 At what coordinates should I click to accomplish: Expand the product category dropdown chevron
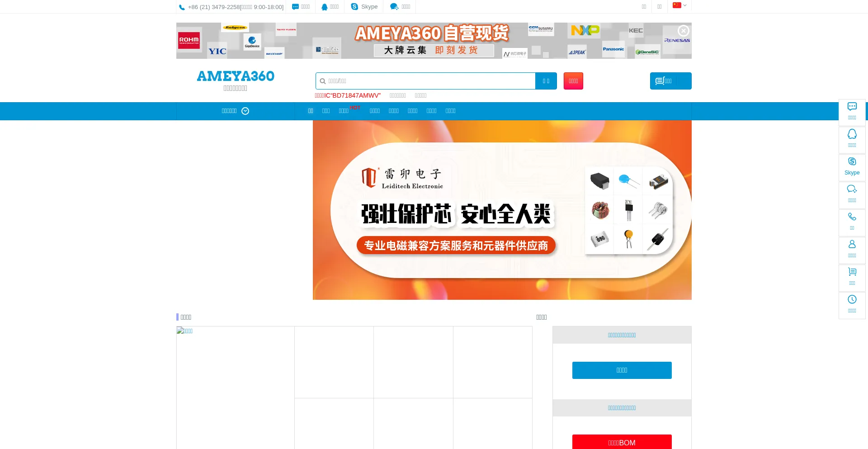[x=245, y=111]
